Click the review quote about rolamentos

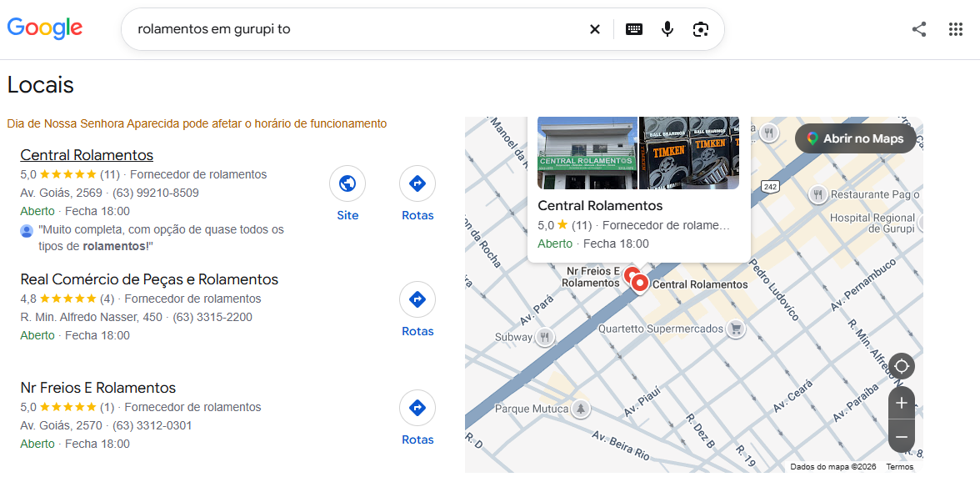click(x=162, y=238)
